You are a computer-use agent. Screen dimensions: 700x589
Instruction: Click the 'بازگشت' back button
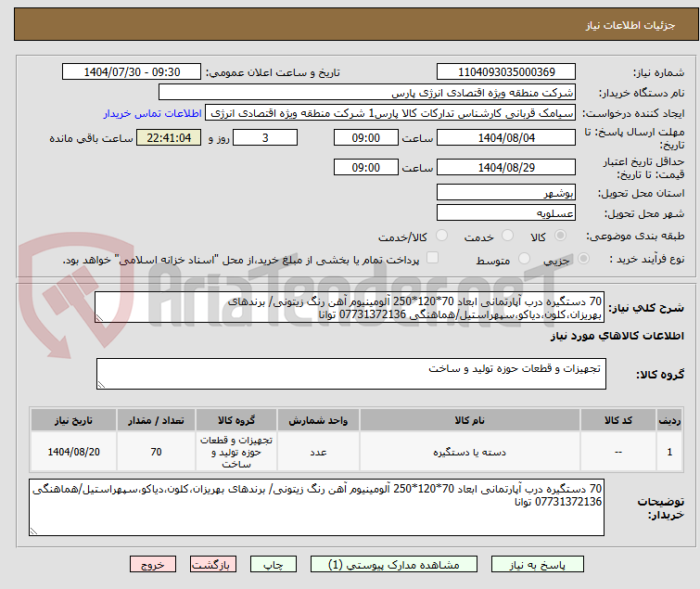213,565
